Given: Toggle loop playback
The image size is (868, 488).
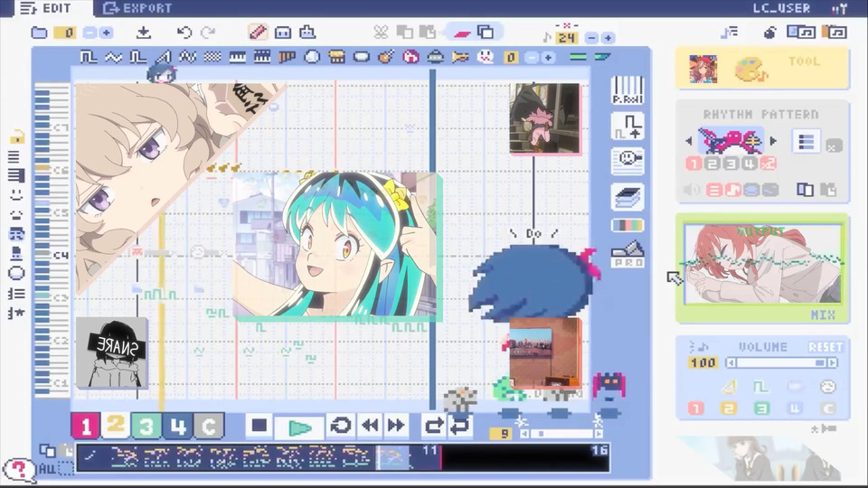Looking at the screenshot, I should click(341, 426).
